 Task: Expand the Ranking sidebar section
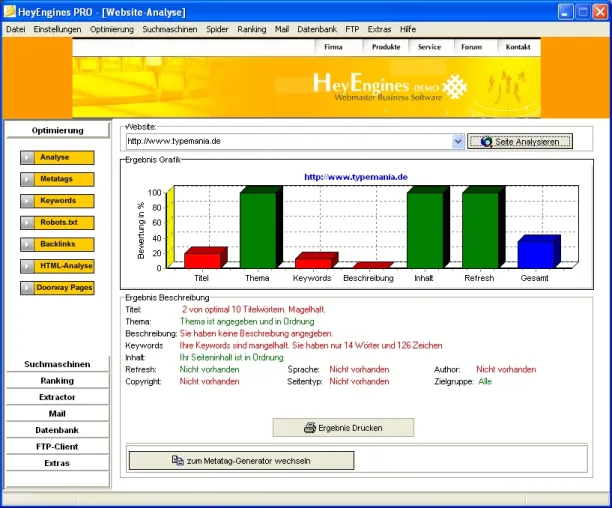click(x=57, y=380)
